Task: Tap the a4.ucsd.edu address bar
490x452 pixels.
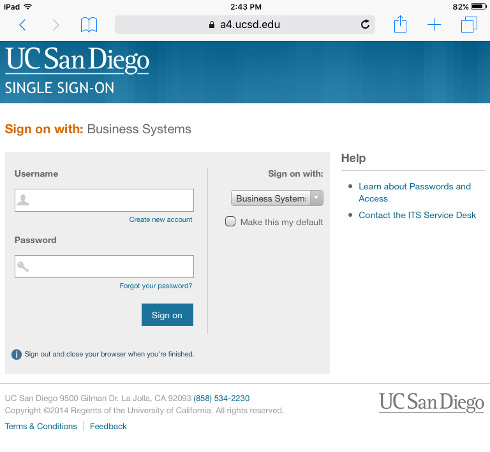Action: (x=245, y=24)
